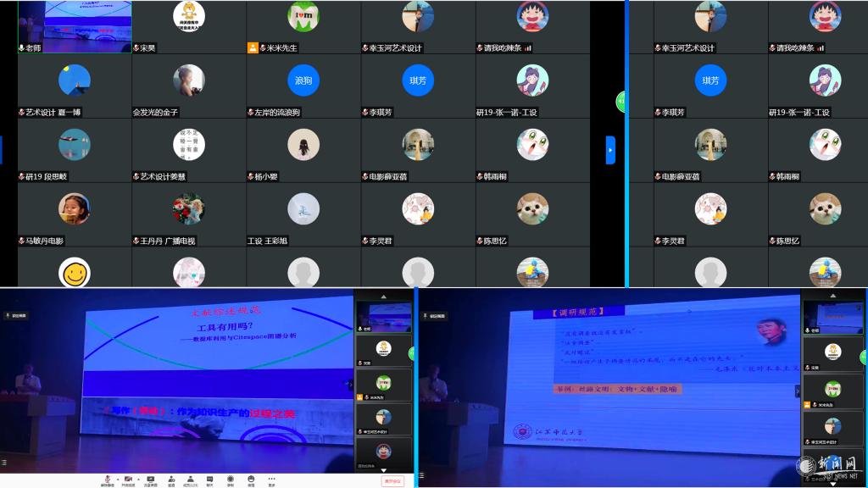Collapse the sidebar in right meeting window
868x488 pixels.
[x=798, y=390]
